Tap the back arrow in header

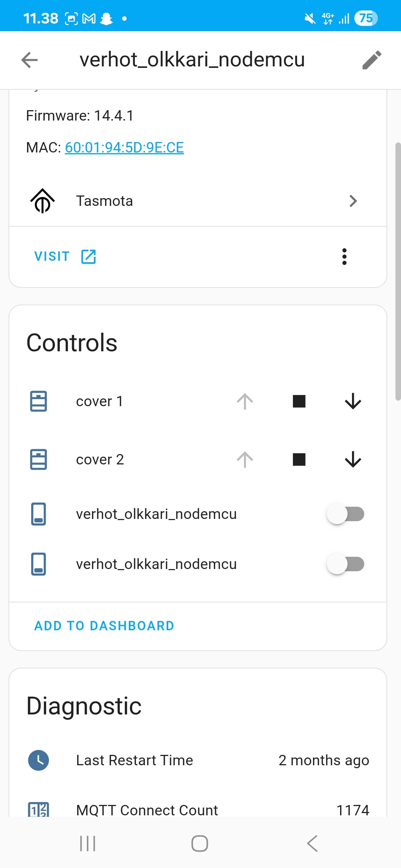(30, 60)
